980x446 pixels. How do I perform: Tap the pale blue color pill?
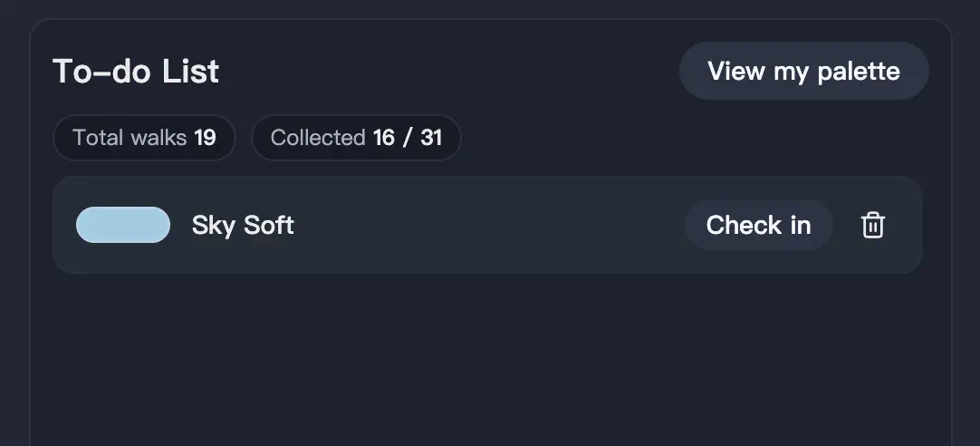coord(123,225)
